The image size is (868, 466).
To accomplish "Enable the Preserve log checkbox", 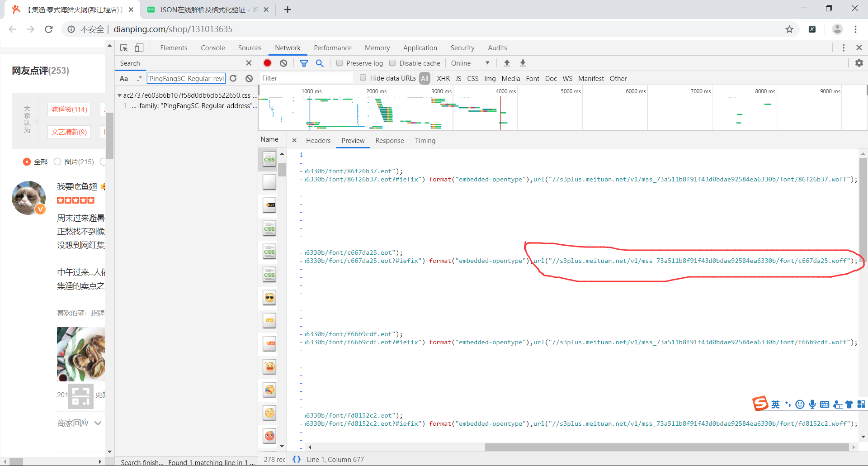I will (340, 63).
